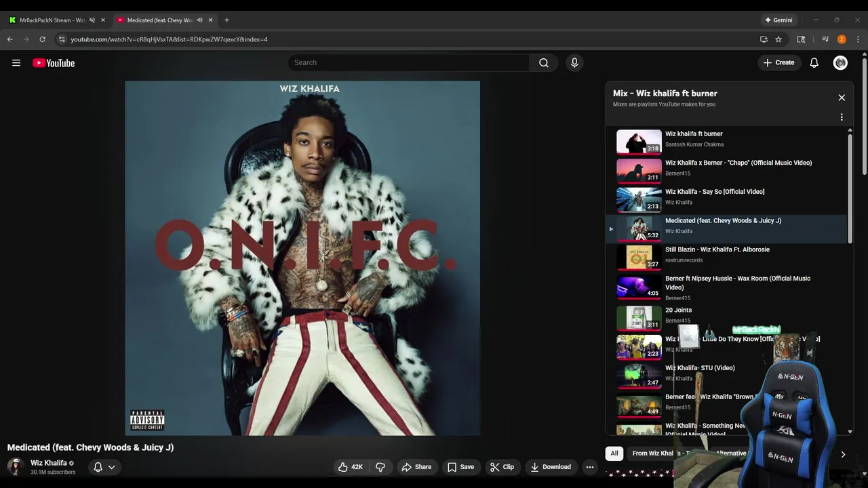Open the Create button in header
This screenshot has height=488, width=868.
pyautogui.click(x=778, y=62)
